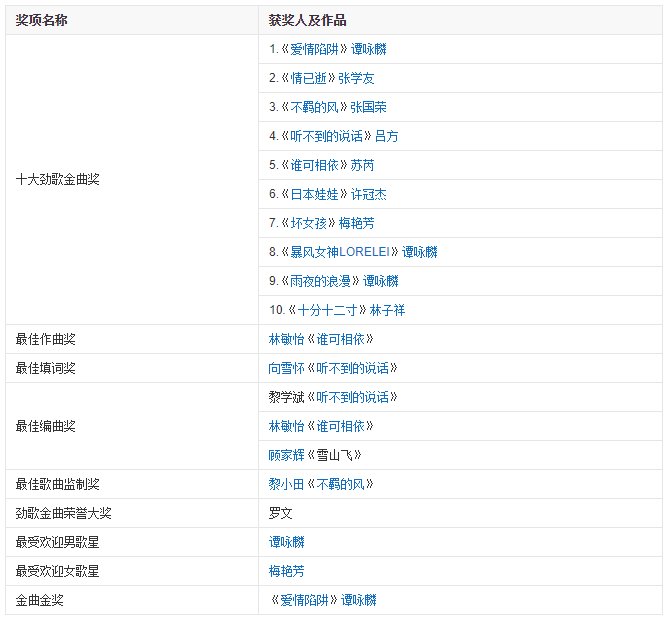Image resolution: width=671 pixels, height=620 pixels.
Task: Open 谭咏麟 in the 最受欢迎男歌星 row
Action: [286, 542]
